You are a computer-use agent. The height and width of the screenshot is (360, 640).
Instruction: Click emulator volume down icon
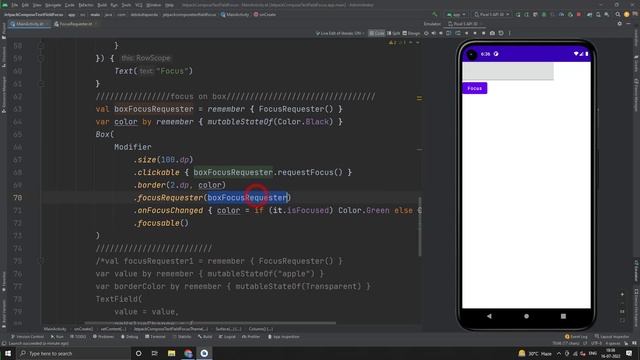[x=441, y=33]
